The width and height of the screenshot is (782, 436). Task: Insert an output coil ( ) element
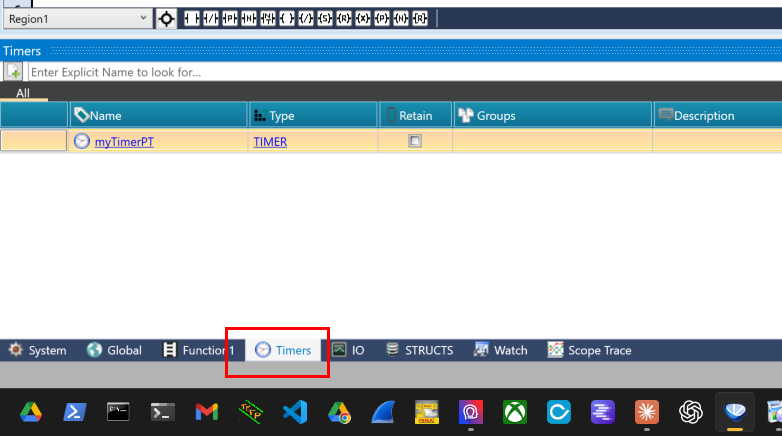(x=286, y=19)
